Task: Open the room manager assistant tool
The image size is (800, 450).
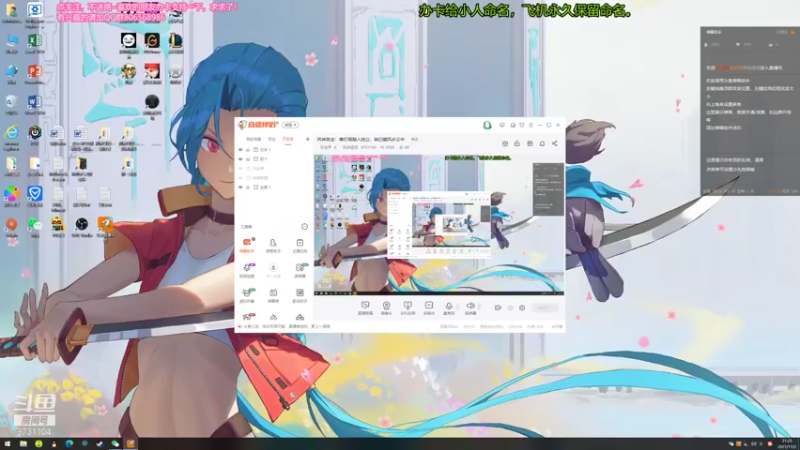Action: (273, 245)
